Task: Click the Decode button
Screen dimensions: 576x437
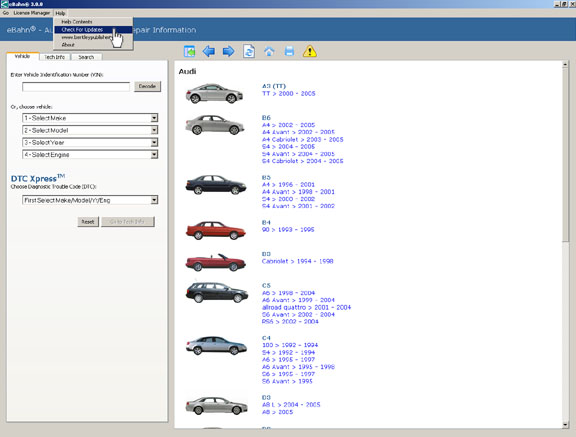Action: pyautogui.click(x=147, y=86)
